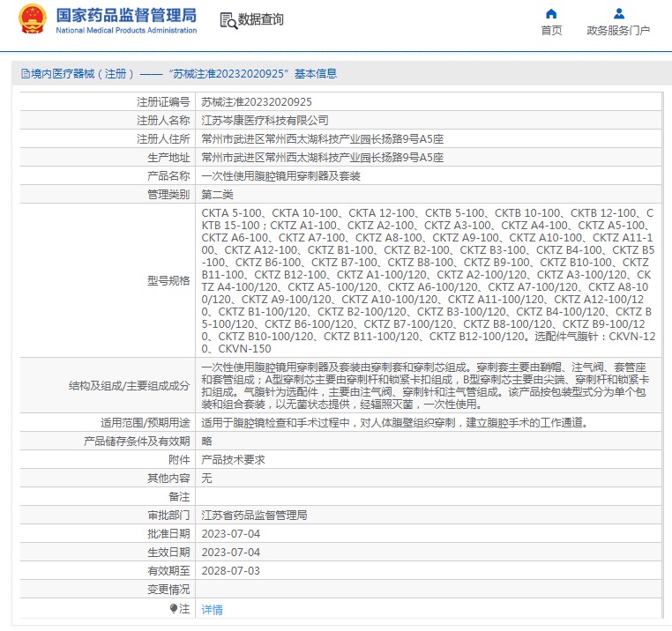Click 第二类 management category value
672x631 pixels.
217,195
